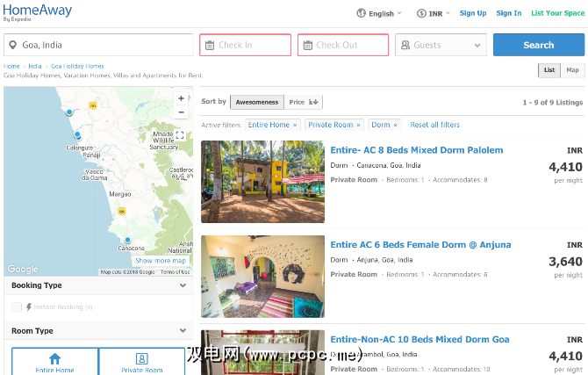Open Entire AC 6 Beds Female Dorm @ Anjuna listing

pyautogui.click(x=420, y=245)
